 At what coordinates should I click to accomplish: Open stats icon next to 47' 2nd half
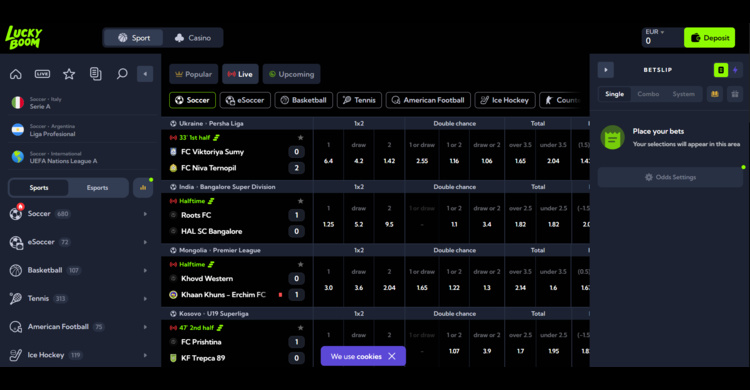[x=220, y=328]
